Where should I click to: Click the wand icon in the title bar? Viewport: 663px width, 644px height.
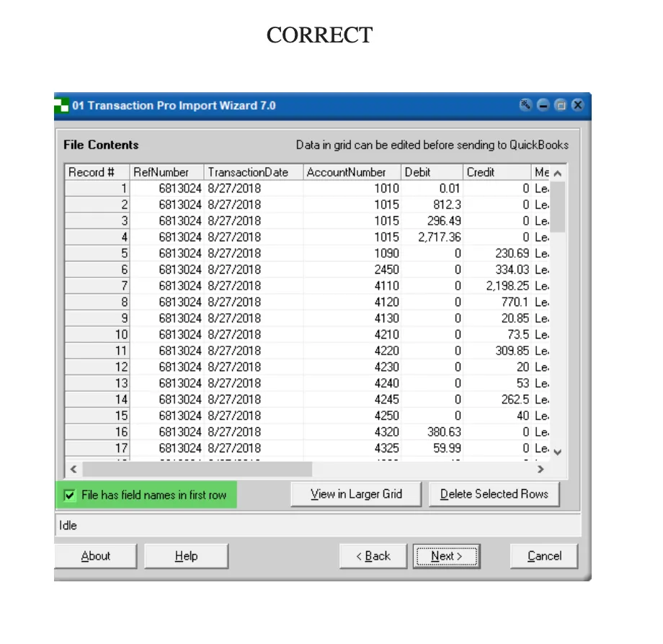pos(525,104)
